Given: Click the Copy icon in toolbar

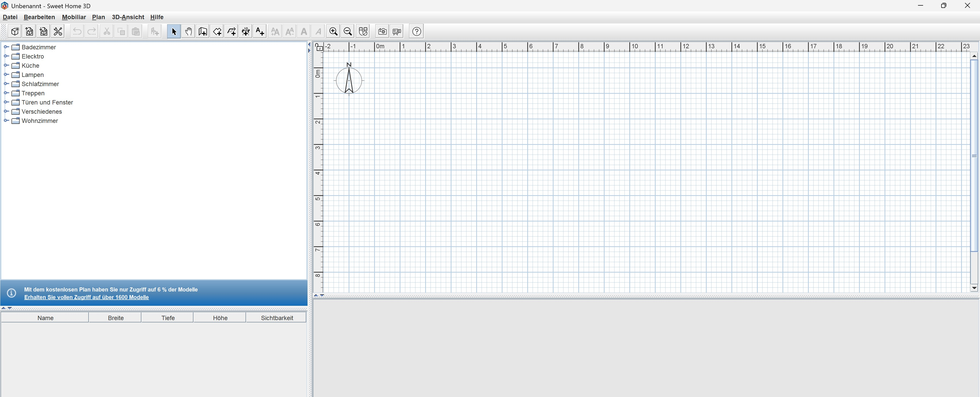Looking at the screenshot, I should click(x=121, y=31).
